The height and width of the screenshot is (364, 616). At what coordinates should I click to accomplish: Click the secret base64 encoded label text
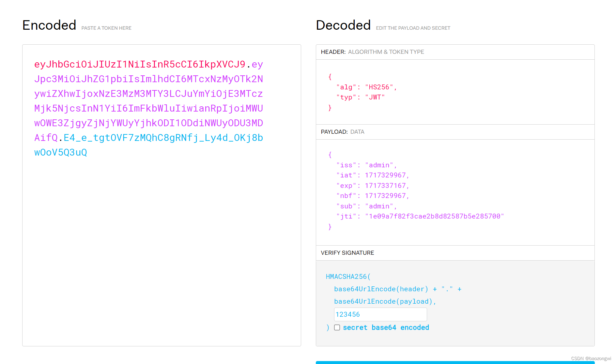pos(386,327)
